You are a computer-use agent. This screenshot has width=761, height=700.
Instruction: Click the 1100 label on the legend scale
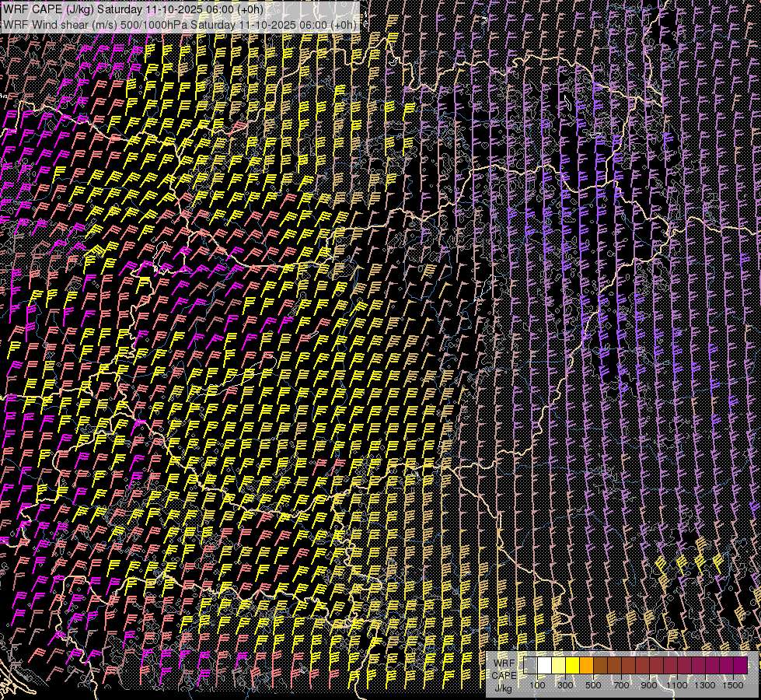click(x=677, y=685)
